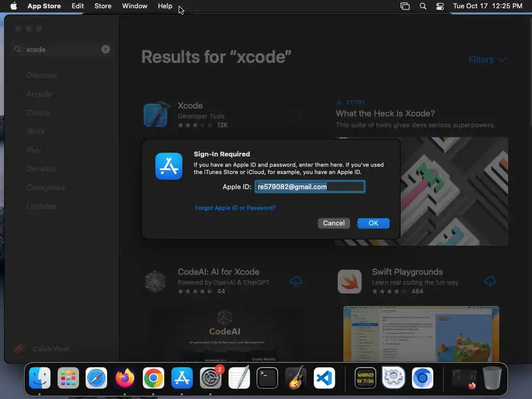
Task: Clear the xcode search field
Action: pyautogui.click(x=105, y=49)
